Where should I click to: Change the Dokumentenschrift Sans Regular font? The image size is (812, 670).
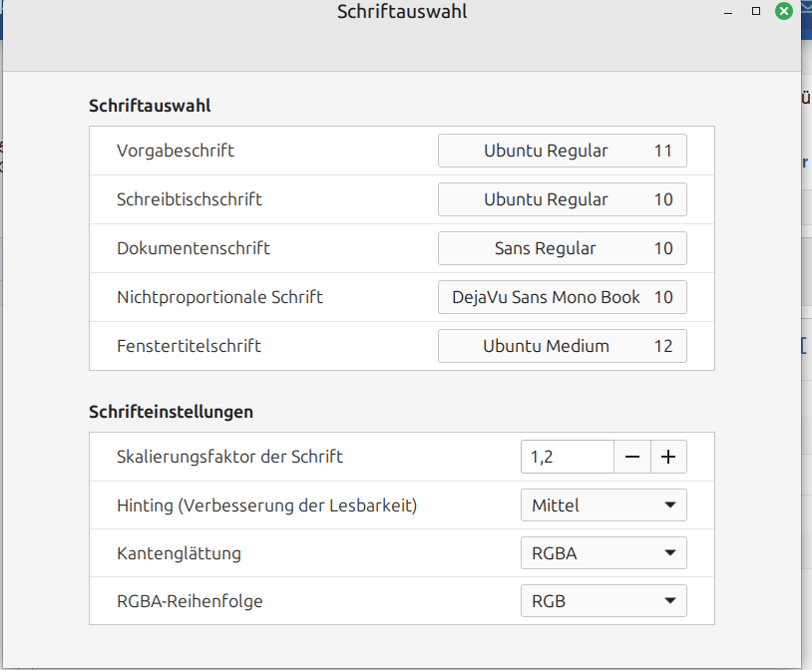(562, 248)
